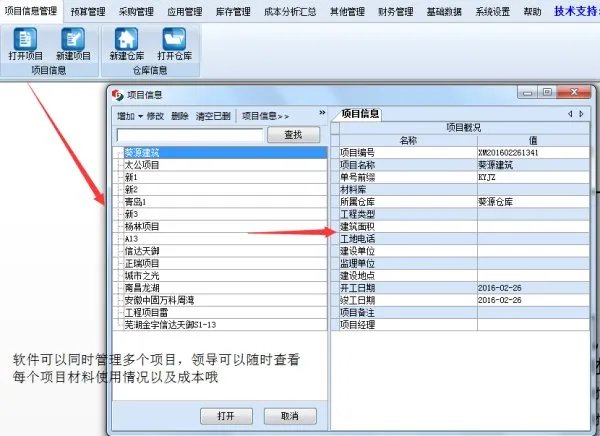
Task: Click the 工地电话 row label
Action: (x=357, y=239)
